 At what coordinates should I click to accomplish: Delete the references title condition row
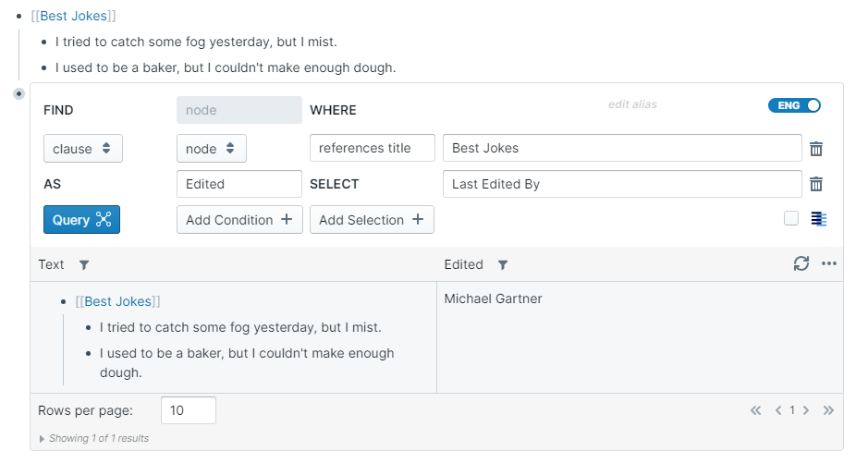(x=816, y=149)
